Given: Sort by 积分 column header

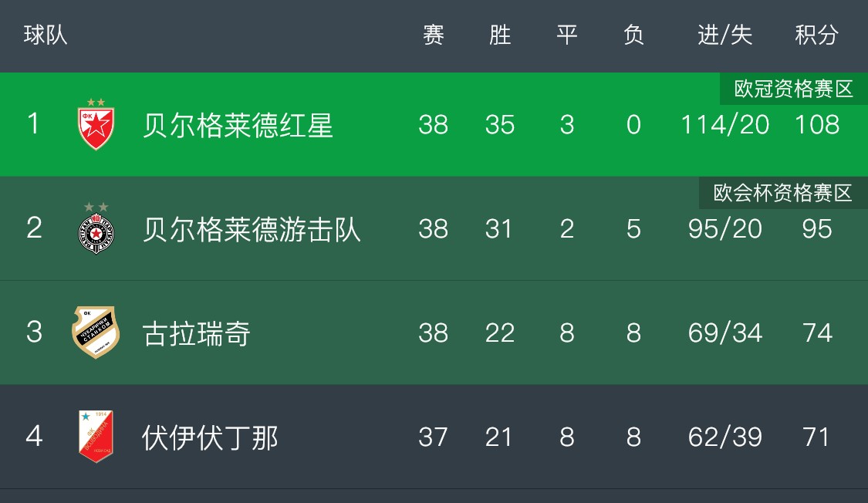Looking at the screenshot, I should coord(816,35).
